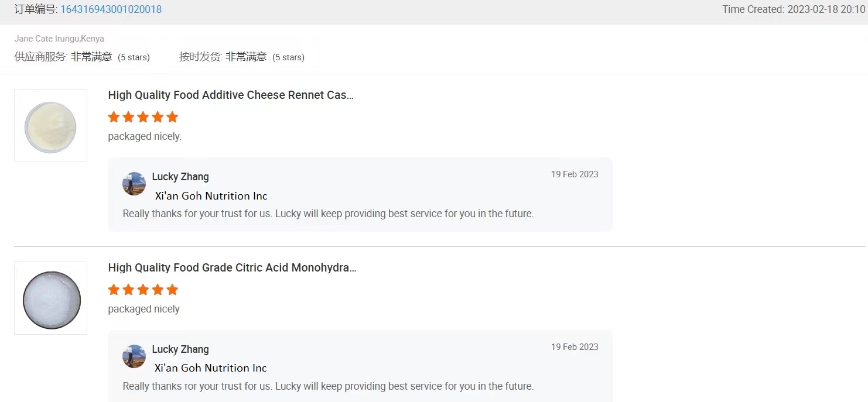The image size is (868, 402).
Task: Click Lucky Zhang's avatar in the Citric Acid reply
Action: [134, 356]
